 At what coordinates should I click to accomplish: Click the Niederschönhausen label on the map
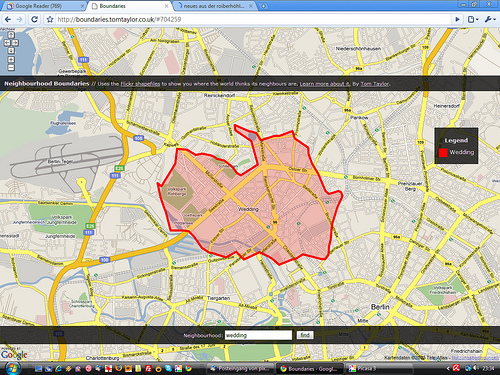[x=358, y=49]
